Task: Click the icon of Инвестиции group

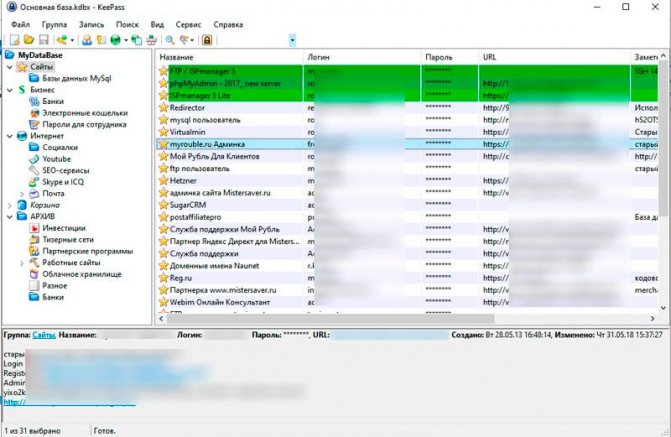Action: (x=34, y=228)
